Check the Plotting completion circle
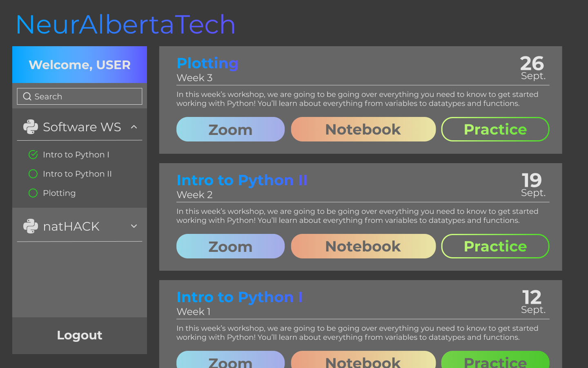 pos(33,193)
